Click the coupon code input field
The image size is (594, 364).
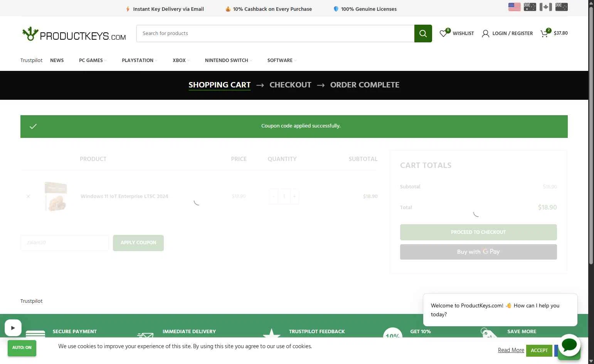click(x=65, y=243)
